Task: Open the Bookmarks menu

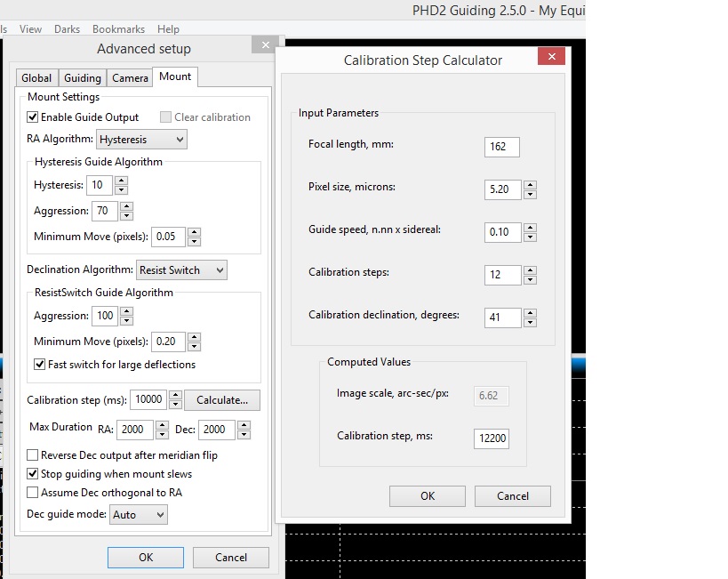Action: click(x=118, y=29)
